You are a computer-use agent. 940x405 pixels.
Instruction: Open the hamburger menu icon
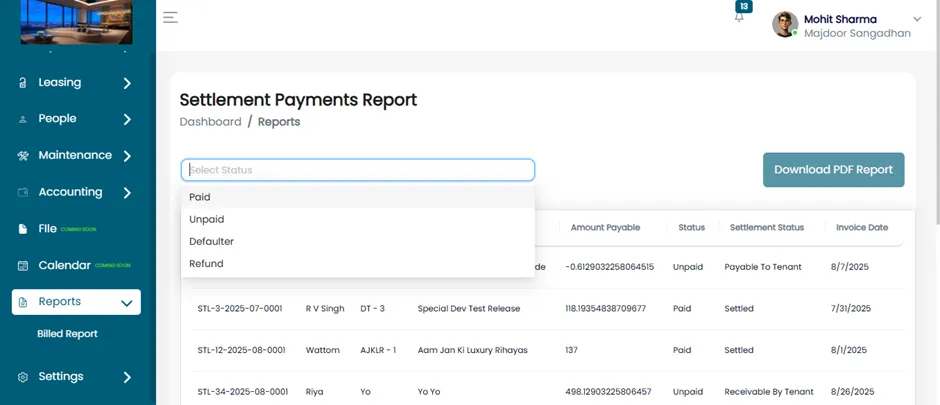point(170,17)
